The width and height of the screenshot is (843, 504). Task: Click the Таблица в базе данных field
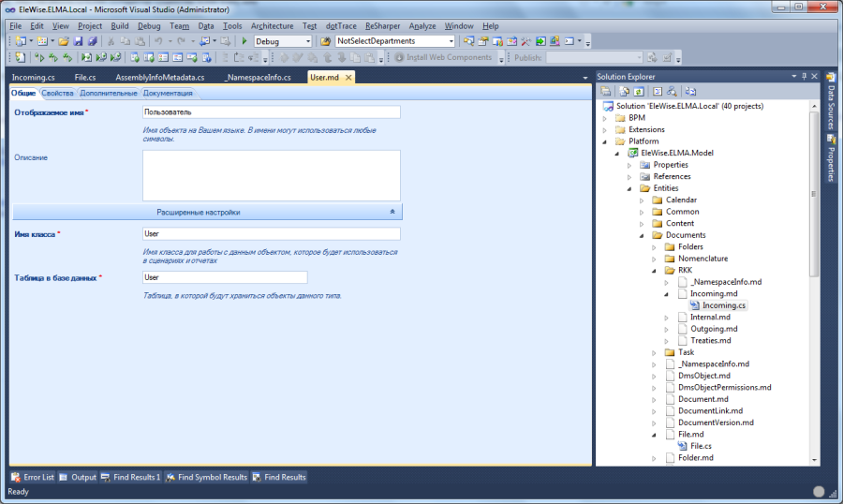[225, 277]
